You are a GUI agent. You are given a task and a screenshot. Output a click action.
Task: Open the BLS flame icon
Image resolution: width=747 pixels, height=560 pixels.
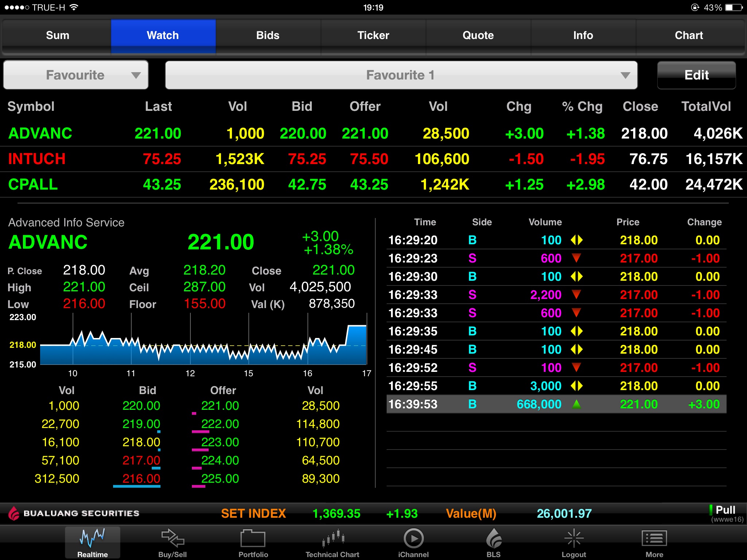tap(494, 538)
